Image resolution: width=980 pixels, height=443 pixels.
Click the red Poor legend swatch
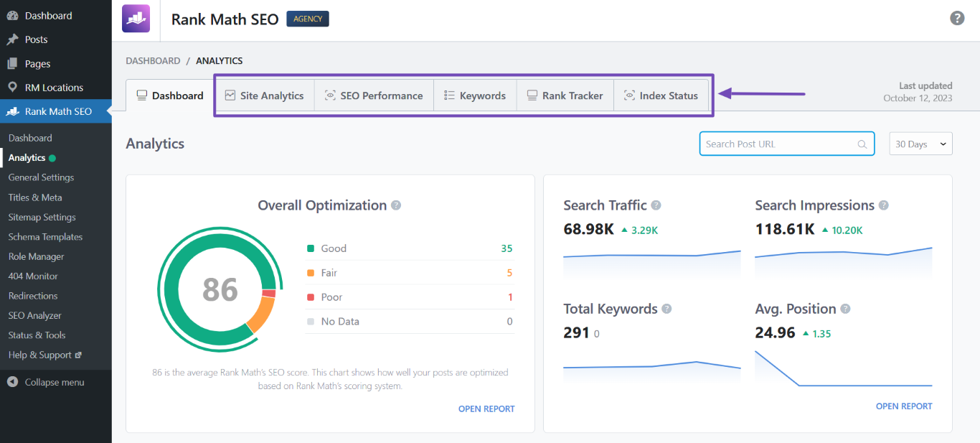click(x=311, y=297)
